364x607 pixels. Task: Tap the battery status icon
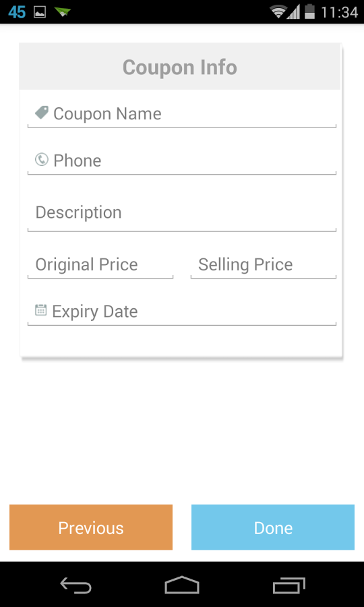[309, 11]
